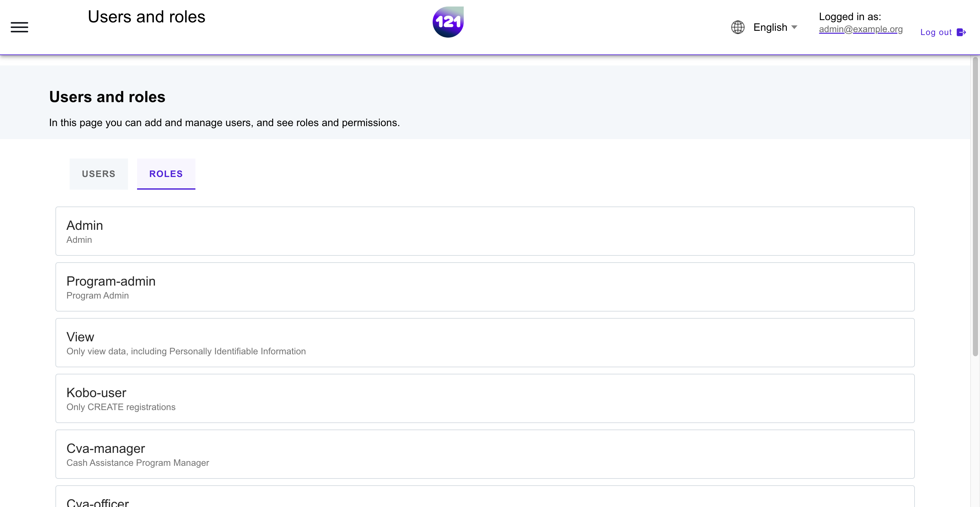The width and height of the screenshot is (980, 507).
Task: Open the Program-admin role card
Action: coord(485,287)
